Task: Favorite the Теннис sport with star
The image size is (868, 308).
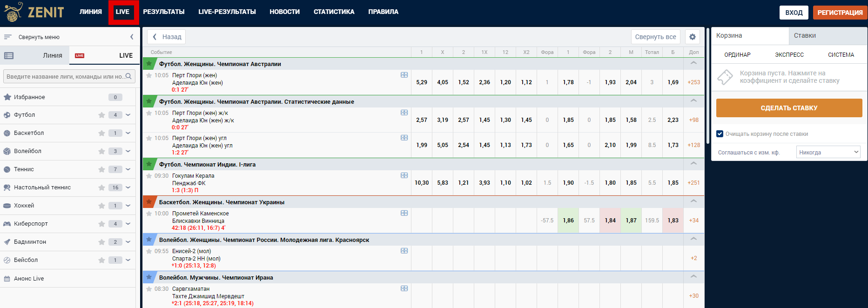Action: [101, 169]
